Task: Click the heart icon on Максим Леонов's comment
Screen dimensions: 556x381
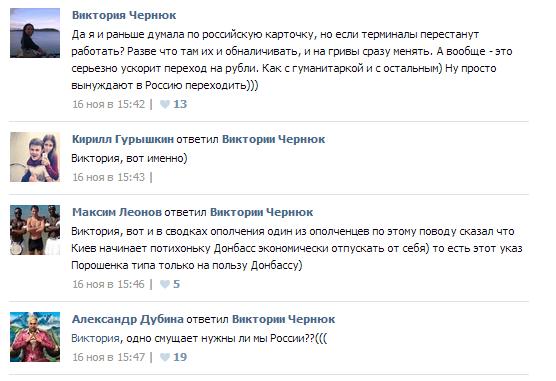Action: coord(165,284)
